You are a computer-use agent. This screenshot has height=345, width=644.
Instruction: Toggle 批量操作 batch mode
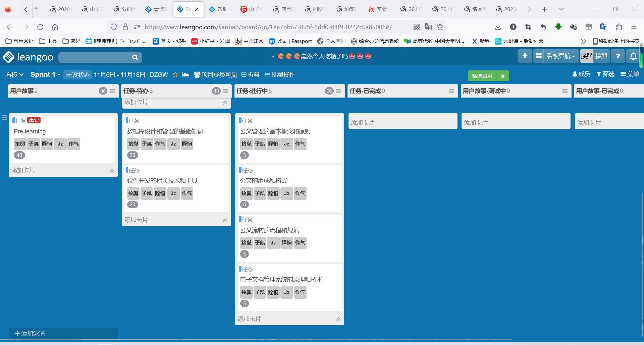point(280,74)
